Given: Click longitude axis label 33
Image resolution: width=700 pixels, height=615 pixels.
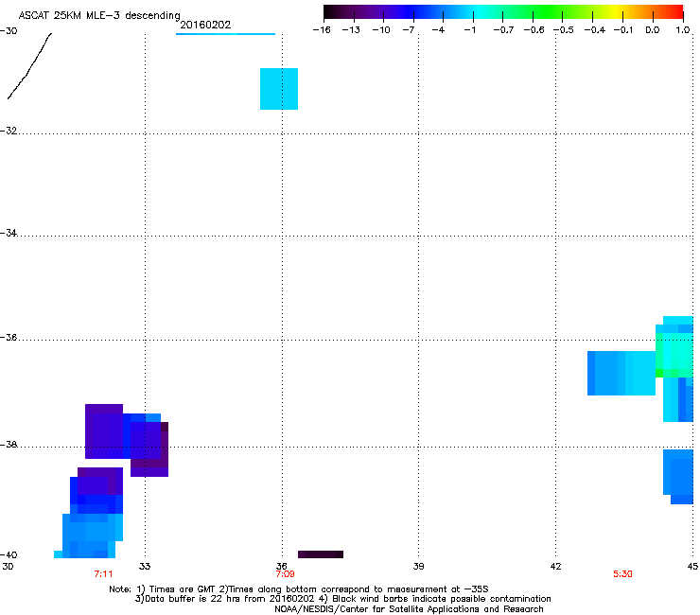Looking at the screenshot, I should [145, 567].
